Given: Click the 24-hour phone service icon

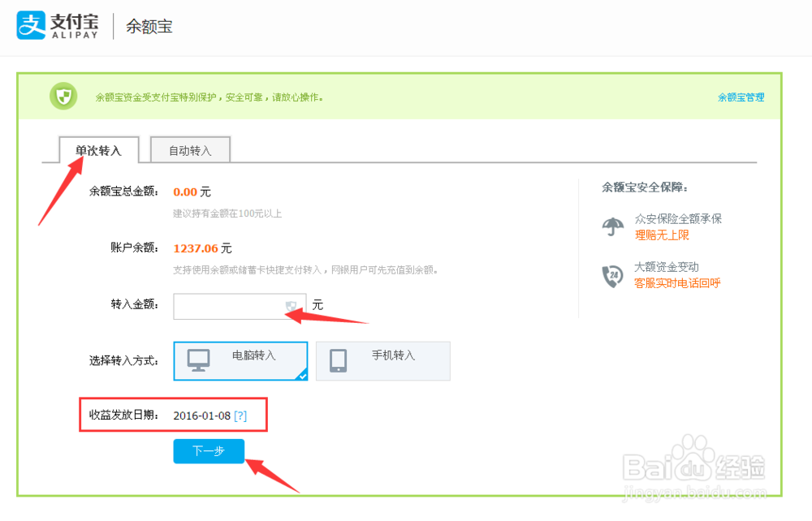Looking at the screenshot, I should point(612,276).
